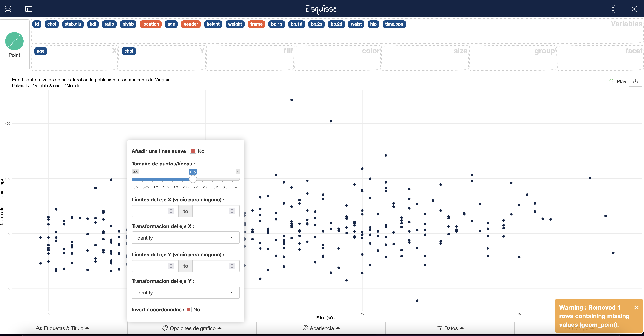Open 'Datos' tab
The height and width of the screenshot is (336, 644).
(450, 328)
